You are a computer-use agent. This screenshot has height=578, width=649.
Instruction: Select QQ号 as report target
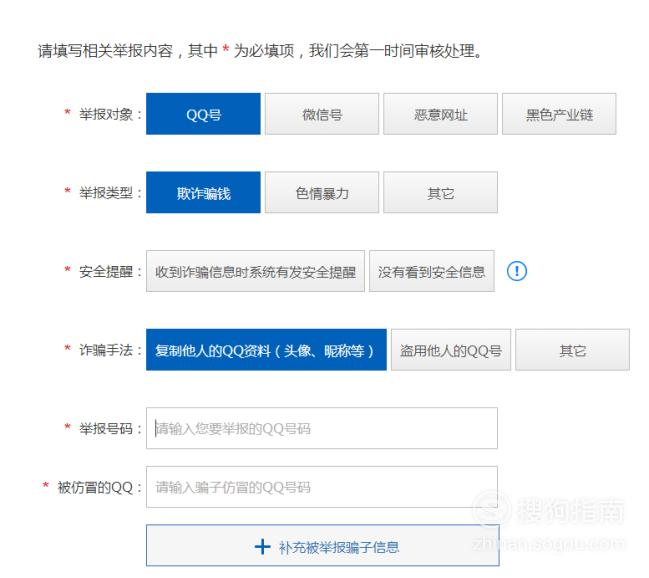[x=203, y=114]
